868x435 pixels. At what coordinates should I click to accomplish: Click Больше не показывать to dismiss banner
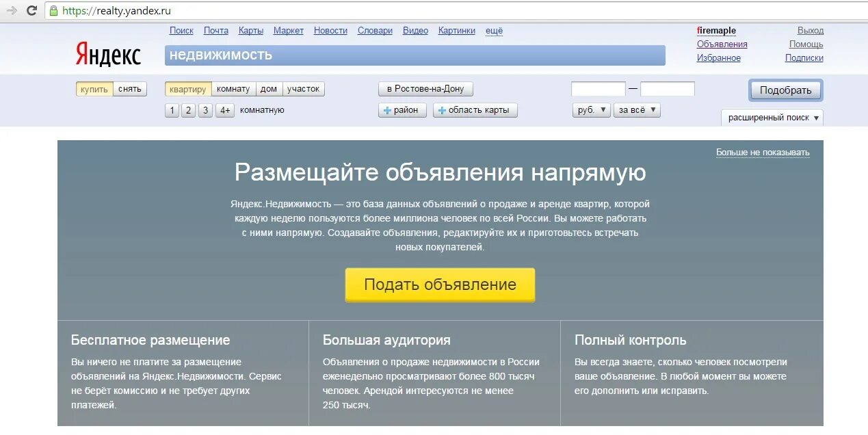point(763,153)
